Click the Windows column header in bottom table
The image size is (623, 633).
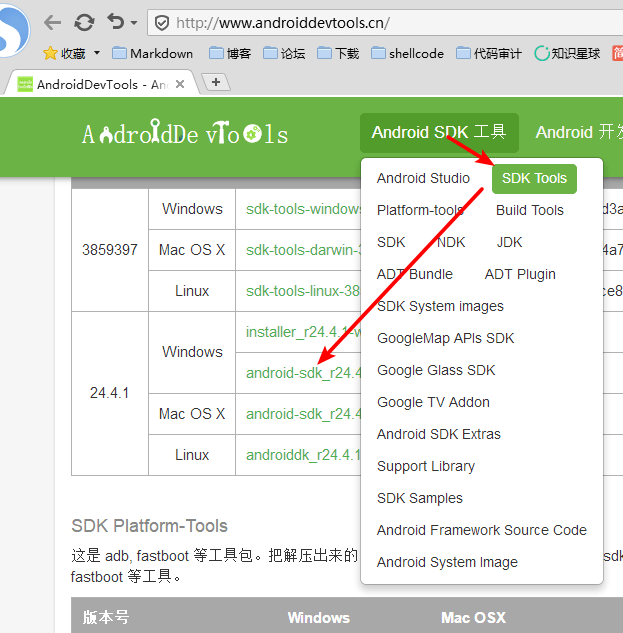point(319,618)
